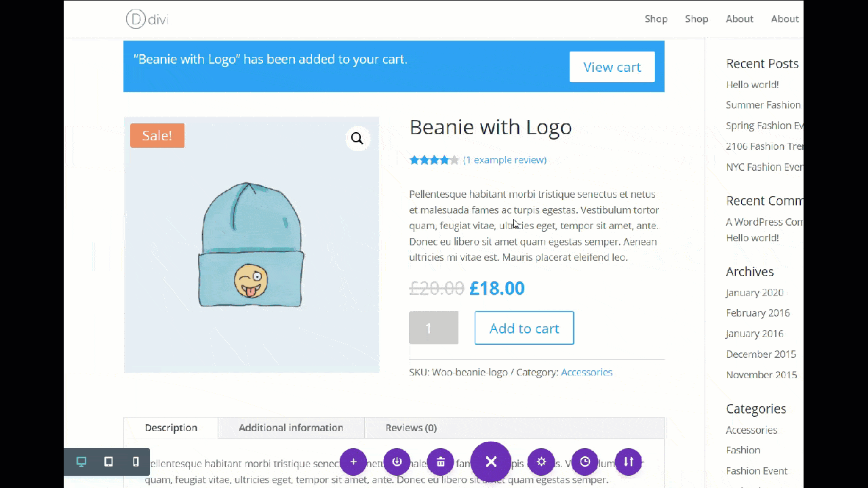Open the Accessories category link
Image resolution: width=868 pixels, height=488 pixels.
click(x=587, y=372)
